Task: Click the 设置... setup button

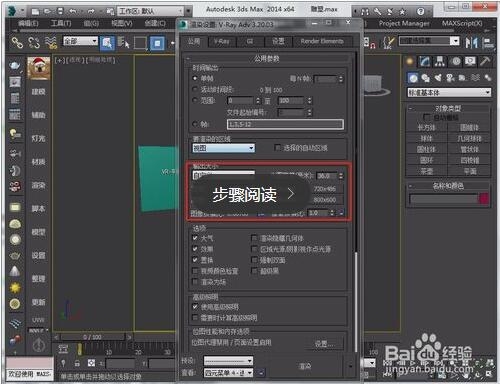Action: point(324,343)
